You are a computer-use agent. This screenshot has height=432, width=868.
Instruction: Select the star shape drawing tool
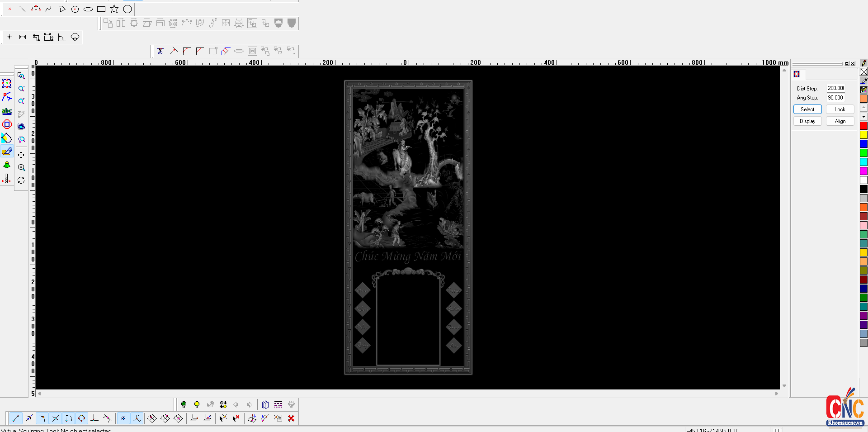[x=114, y=9]
